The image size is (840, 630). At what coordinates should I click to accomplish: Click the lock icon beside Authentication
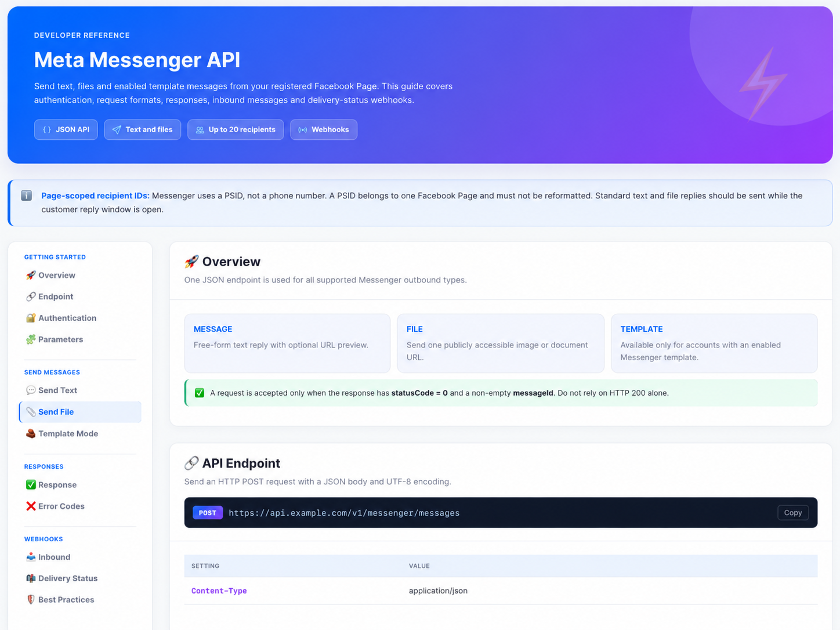pyautogui.click(x=31, y=318)
